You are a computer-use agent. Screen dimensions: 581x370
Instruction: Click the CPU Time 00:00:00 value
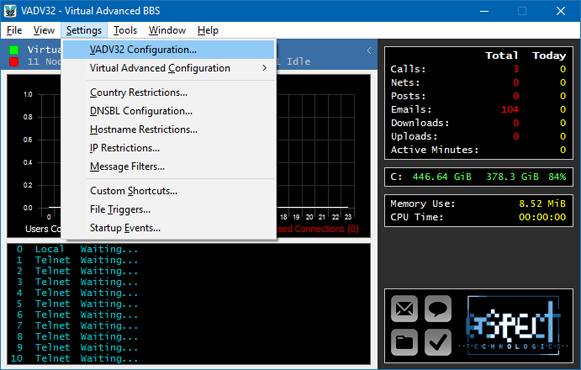[x=542, y=217]
